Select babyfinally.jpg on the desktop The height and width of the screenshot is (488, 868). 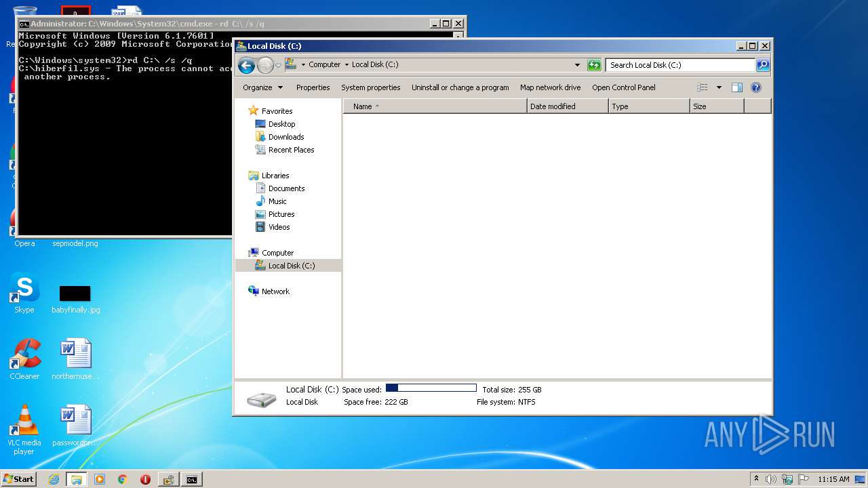(x=75, y=298)
